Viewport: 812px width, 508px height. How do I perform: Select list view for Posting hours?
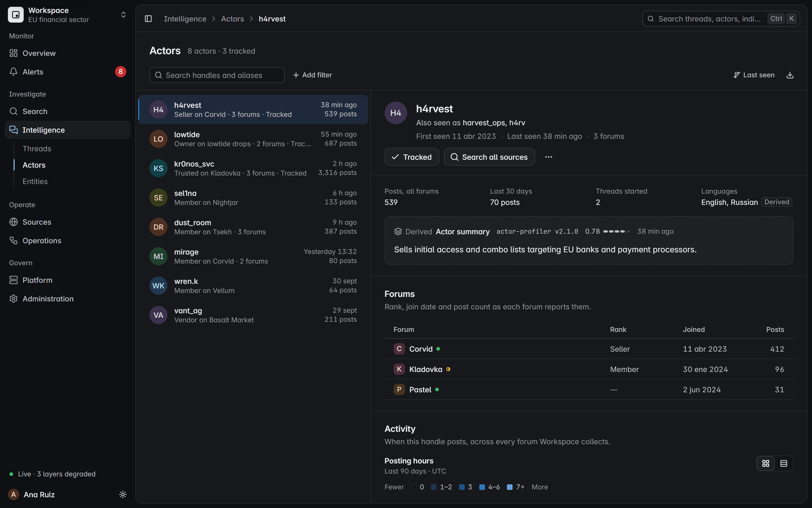coord(784,464)
